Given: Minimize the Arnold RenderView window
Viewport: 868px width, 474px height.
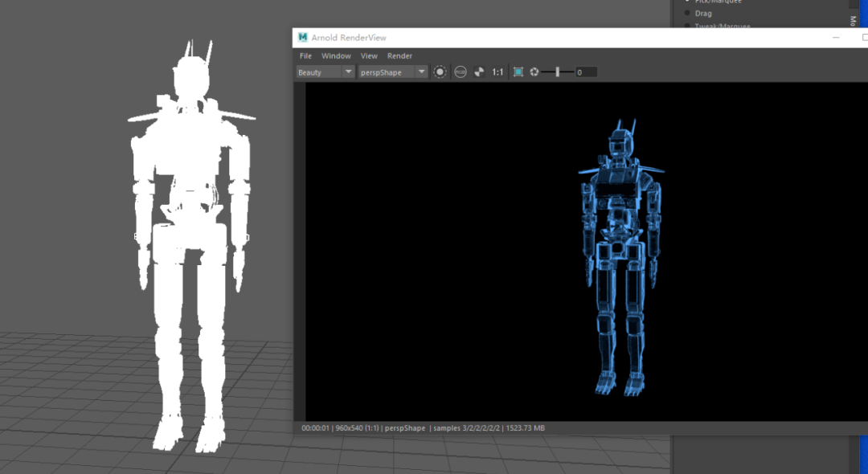Looking at the screenshot, I should (x=837, y=38).
